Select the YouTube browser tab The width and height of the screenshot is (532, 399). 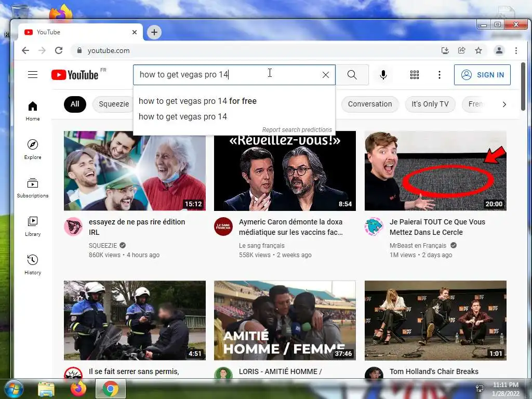point(80,32)
